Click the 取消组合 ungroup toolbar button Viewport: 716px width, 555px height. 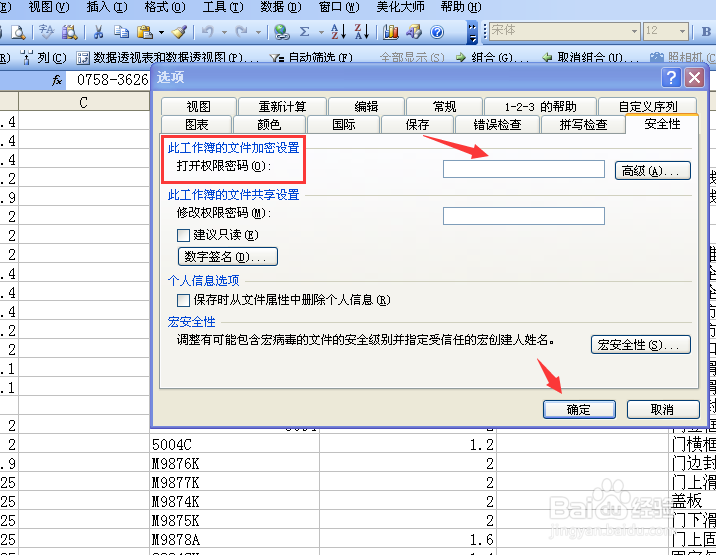(x=590, y=58)
